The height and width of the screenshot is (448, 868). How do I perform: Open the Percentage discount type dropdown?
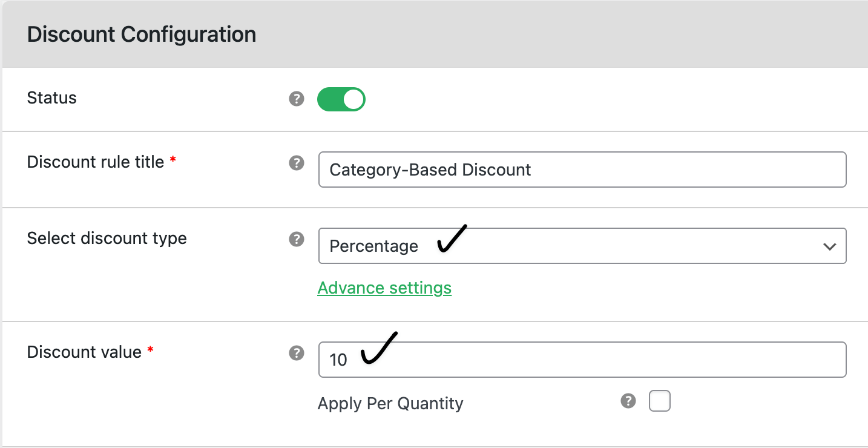click(582, 246)
